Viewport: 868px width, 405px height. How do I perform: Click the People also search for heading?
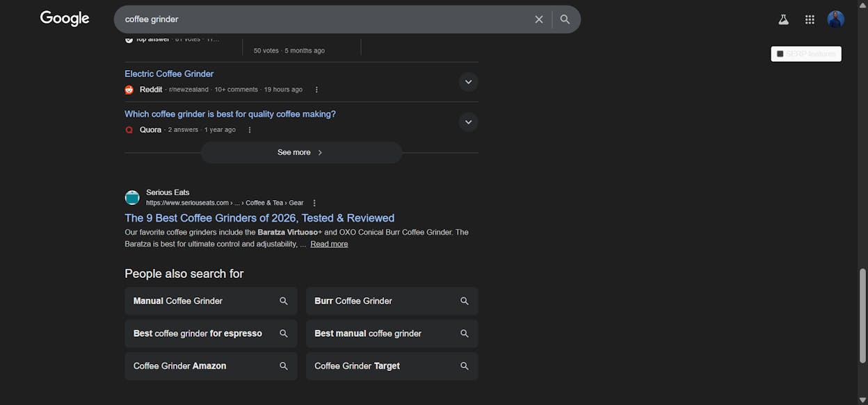coord(184,274)
